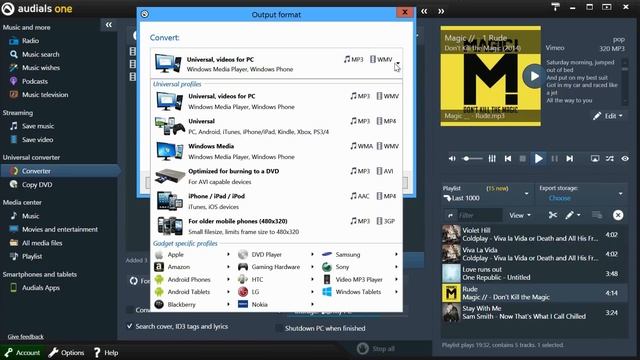The image size is (640, 360).
Task: Select Windows Media profile
Action: click(277, 151)
